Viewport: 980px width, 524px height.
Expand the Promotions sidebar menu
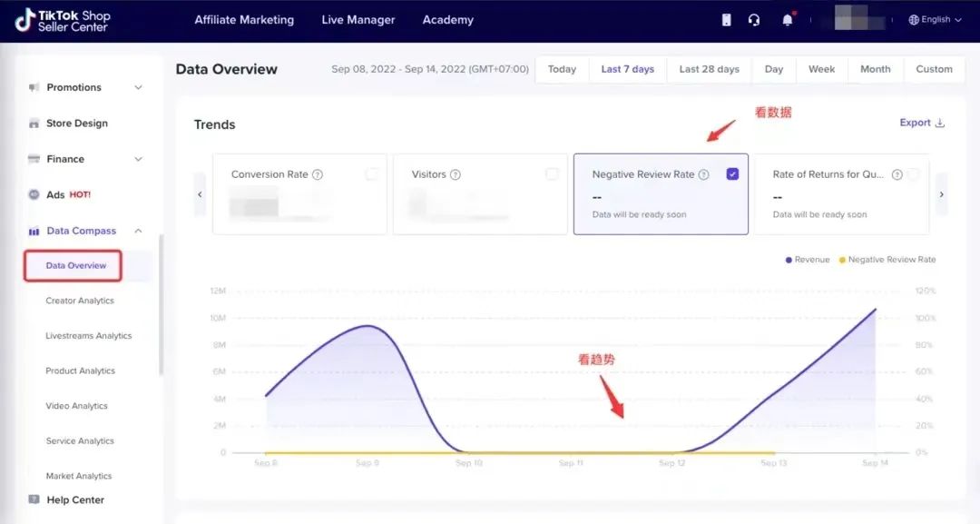(139, 87)
